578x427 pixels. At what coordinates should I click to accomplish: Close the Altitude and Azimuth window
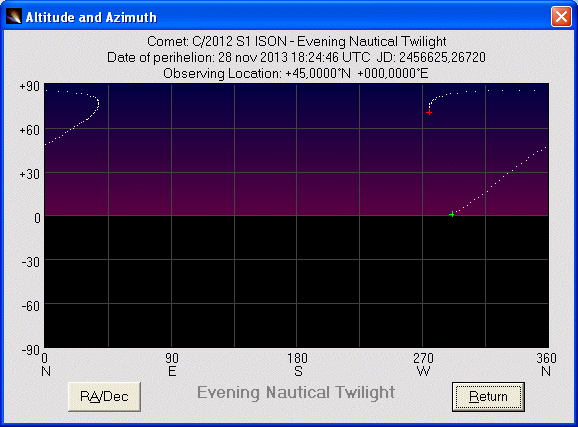[x=561, y=17]
